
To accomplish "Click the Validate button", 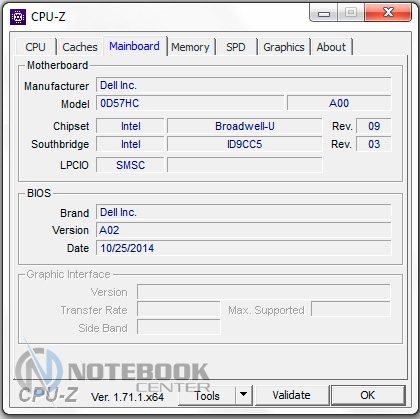I will coord(291,395).
